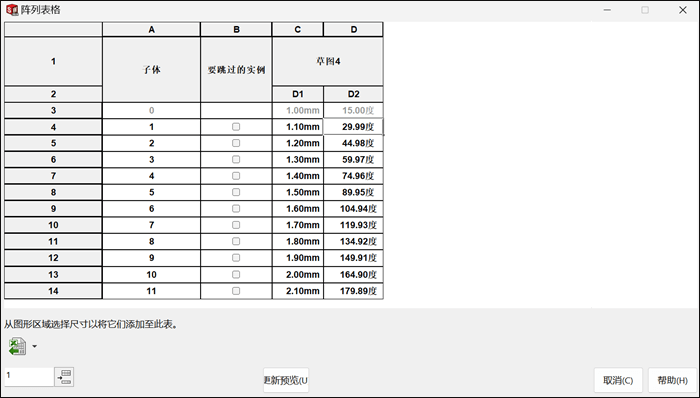Toggle skip checkbox for instance 9
Viewport: 700px width, 398px height.
pyautogui.click(x=236, y=258)
